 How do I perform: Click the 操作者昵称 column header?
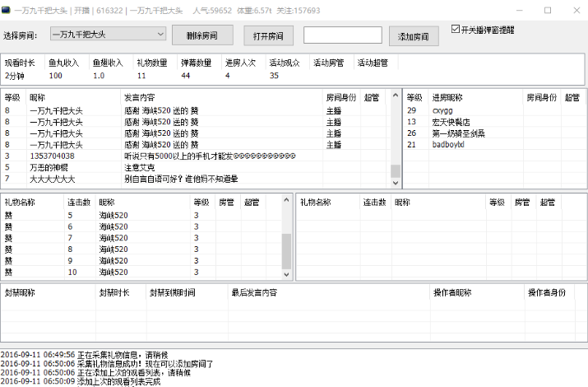[452, 292]
